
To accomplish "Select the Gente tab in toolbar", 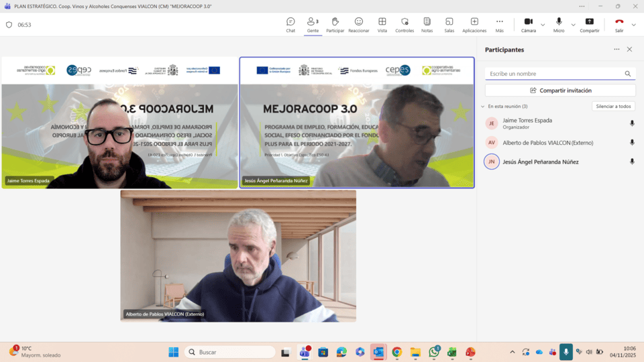I will tap(313, 25).
